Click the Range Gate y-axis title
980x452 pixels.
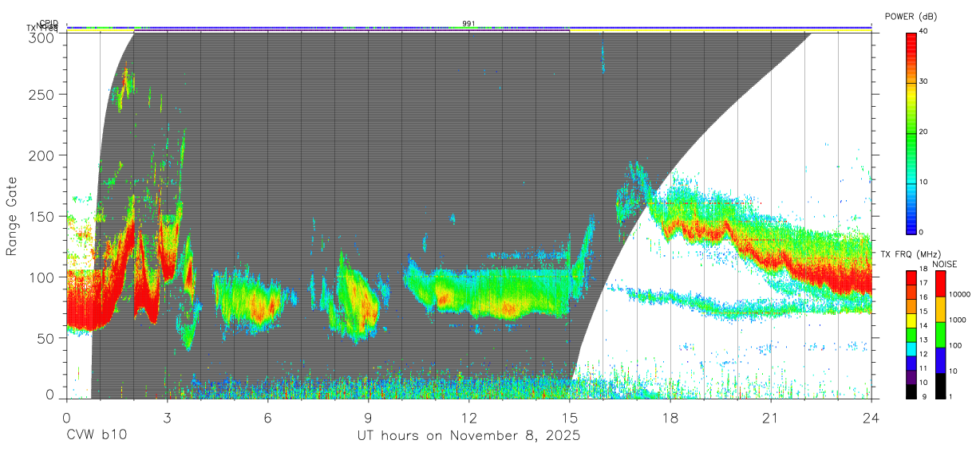(x=12, y=216)
